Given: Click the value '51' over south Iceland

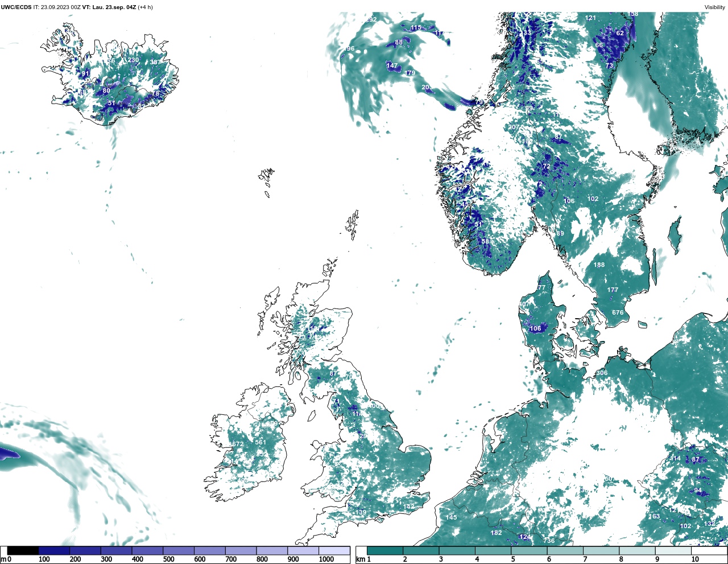Looking at the screenshot, I should [111, 104].
